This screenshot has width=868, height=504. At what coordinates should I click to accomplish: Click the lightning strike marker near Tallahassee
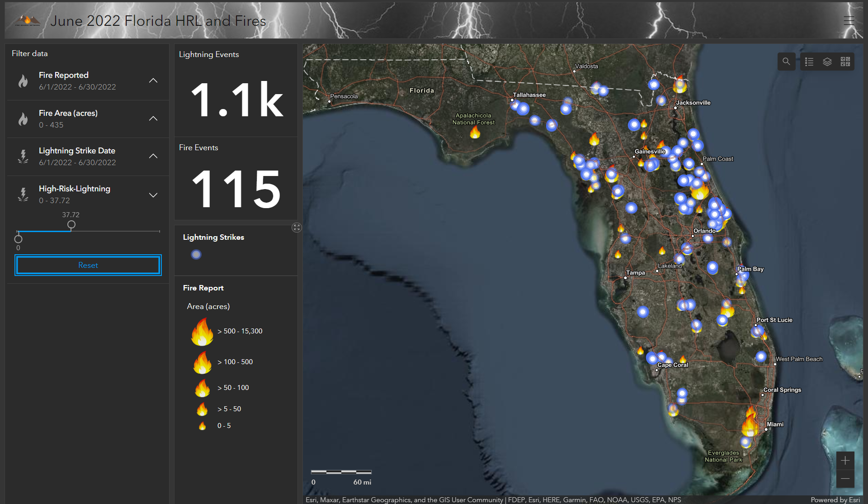523,109
